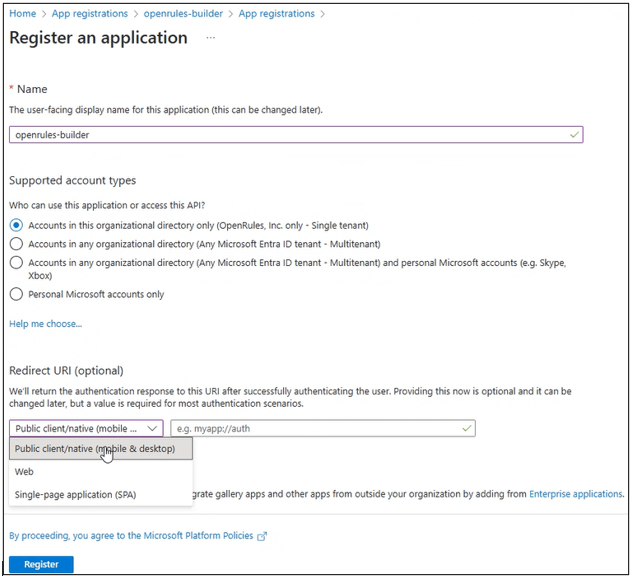
Task: Pick Web from the platform list
Action: (24, 472)
